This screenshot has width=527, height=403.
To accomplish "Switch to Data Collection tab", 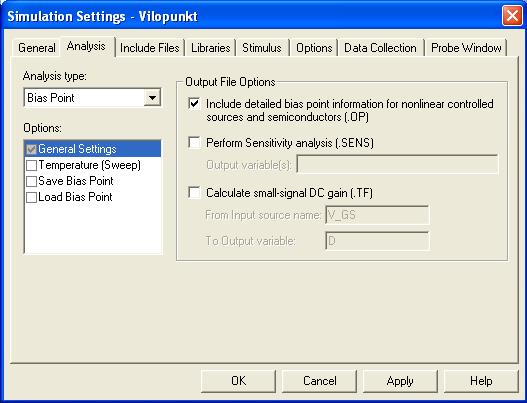I will (380, 48).
